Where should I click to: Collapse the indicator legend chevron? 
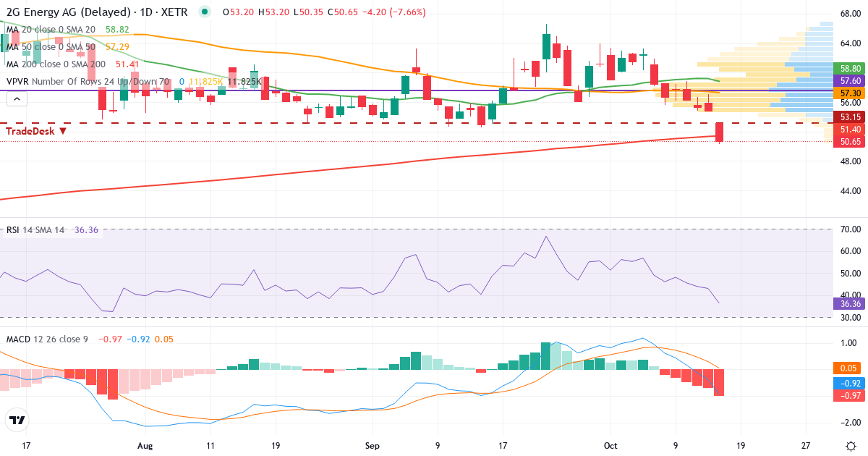point(17,100)
